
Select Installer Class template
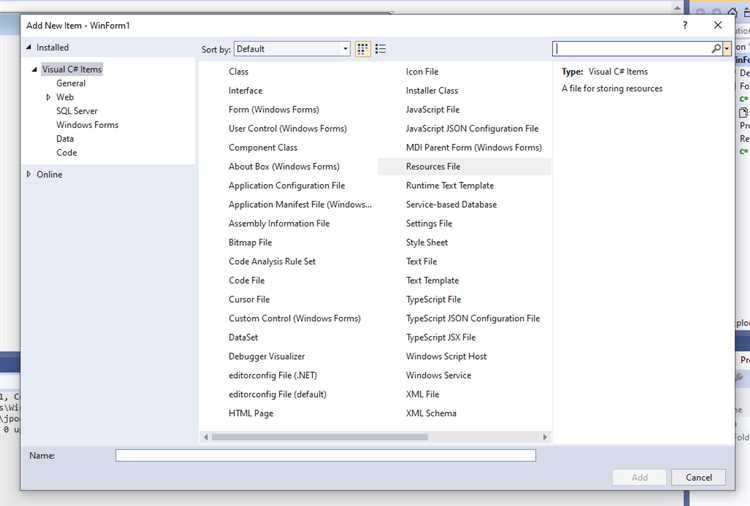432,90
